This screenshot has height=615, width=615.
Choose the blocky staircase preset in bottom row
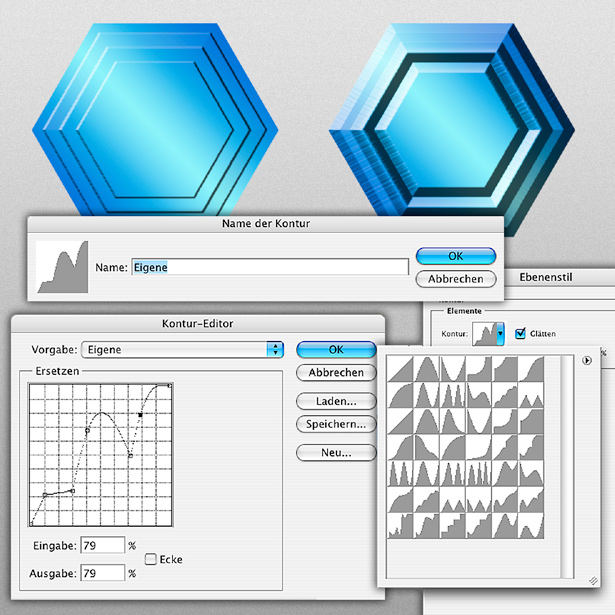click(x=453, y=525)
